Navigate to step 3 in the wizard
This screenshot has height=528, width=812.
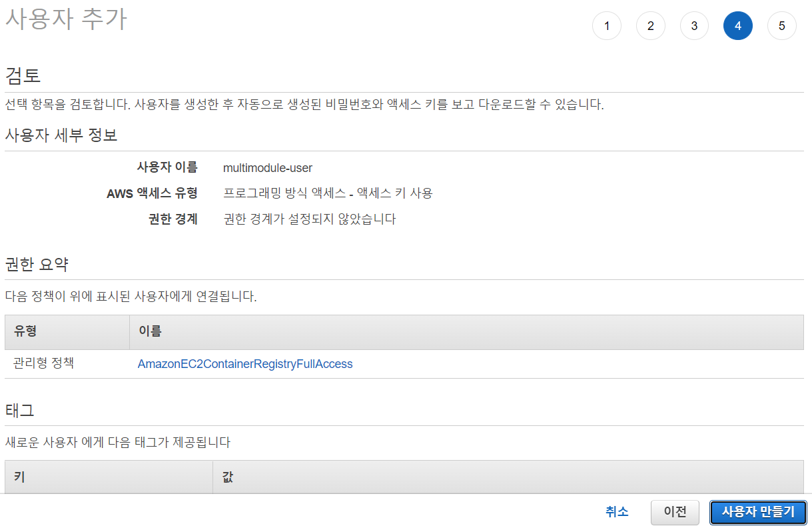694,25
